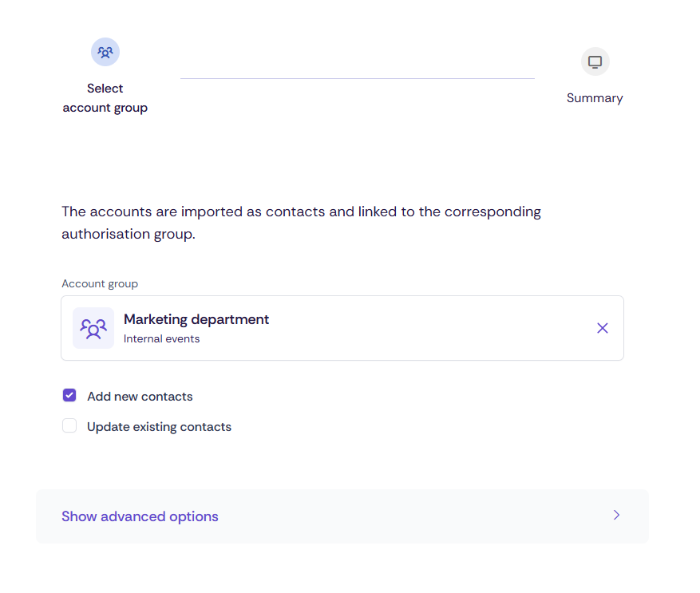Click the Show advanced options link
The width and height of the screenshot is (700, 593).
tap(140, 516)
